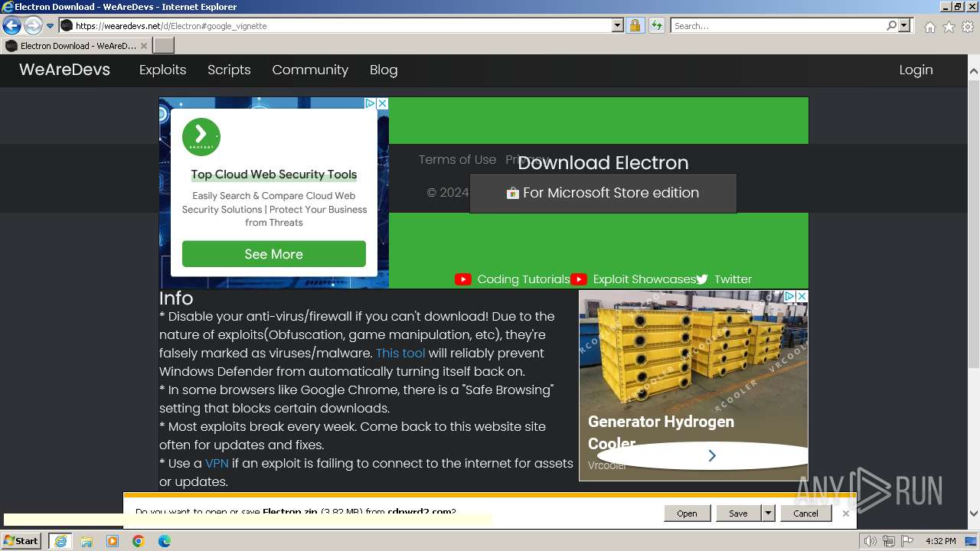
Task: Open the Coding Tutorials link
Action: pos(524,279)
